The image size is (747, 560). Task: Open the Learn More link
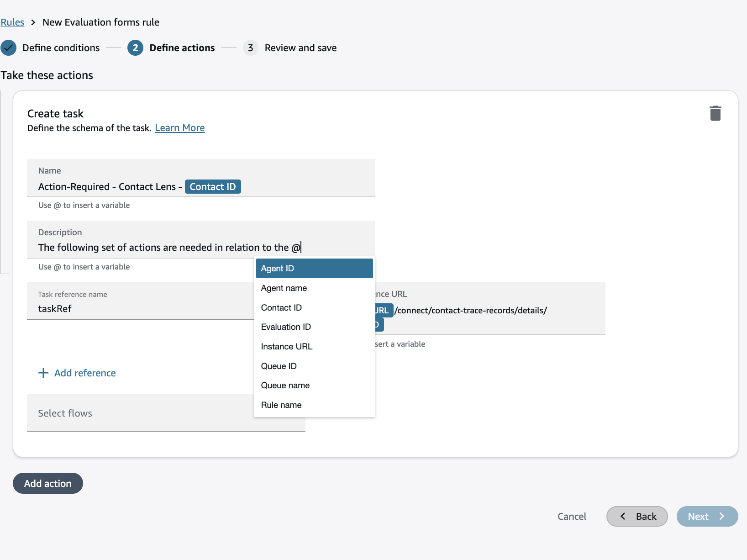[179, 128]
